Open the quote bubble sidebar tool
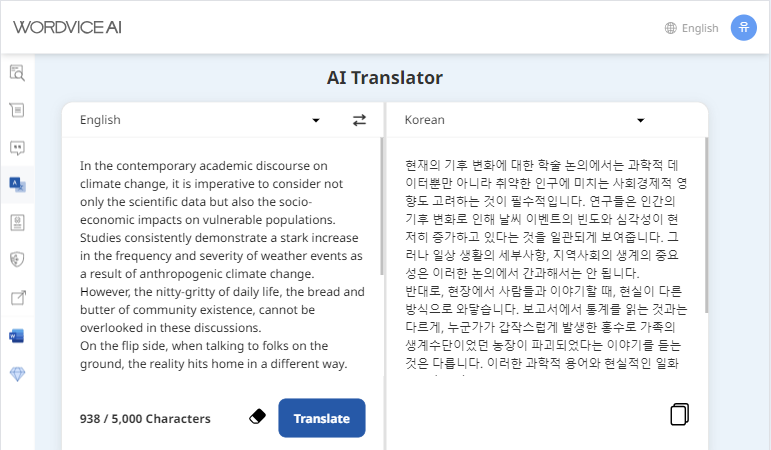The width and height of the screenshot is (771, 450). pos(17,147)
